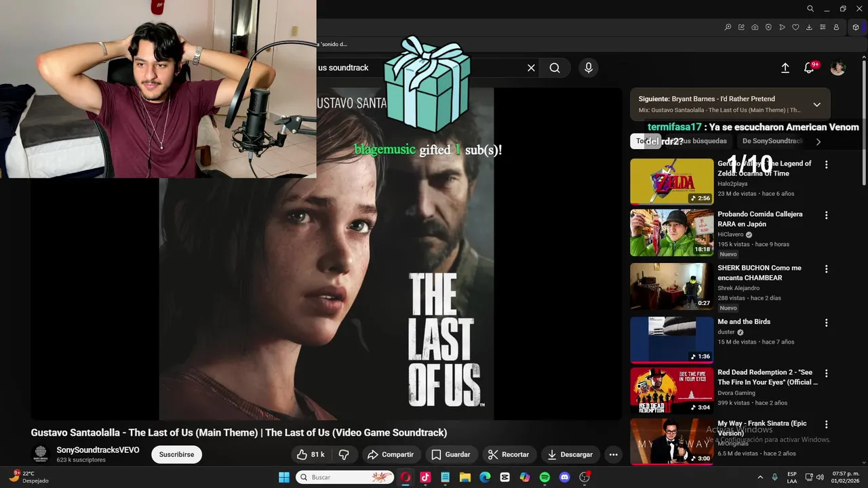Click Opera zoom/find-in-page toolbar icon
The image size is (868, 488).
pos(728,27)
